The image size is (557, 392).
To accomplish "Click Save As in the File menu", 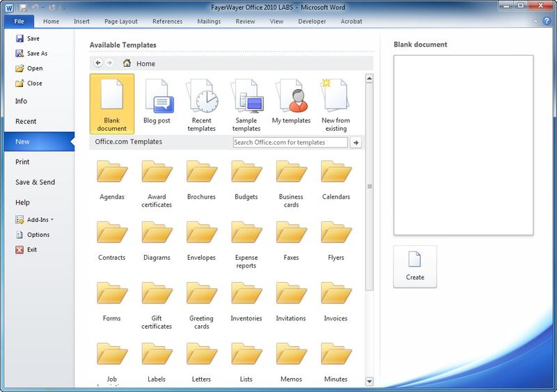I will coord(38,54).
